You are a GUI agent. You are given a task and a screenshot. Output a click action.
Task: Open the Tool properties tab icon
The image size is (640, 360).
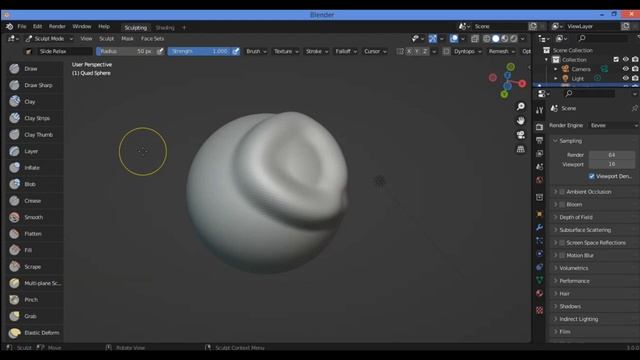[540, 110]
